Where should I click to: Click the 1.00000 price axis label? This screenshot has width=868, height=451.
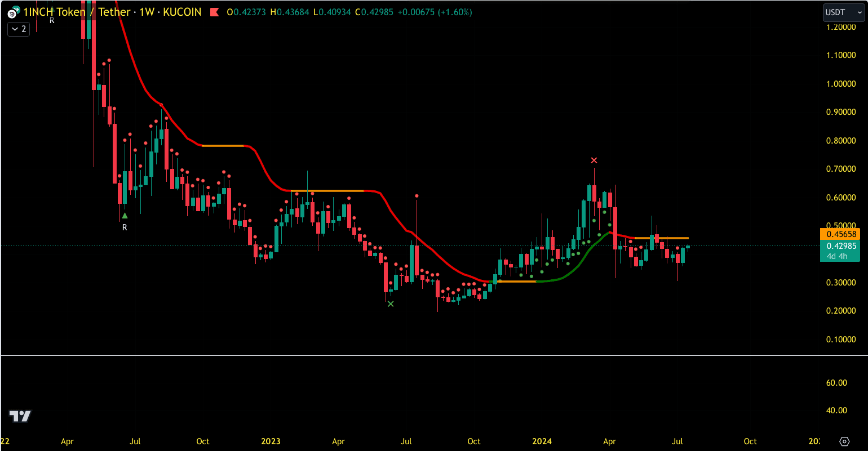pos(840,84)
